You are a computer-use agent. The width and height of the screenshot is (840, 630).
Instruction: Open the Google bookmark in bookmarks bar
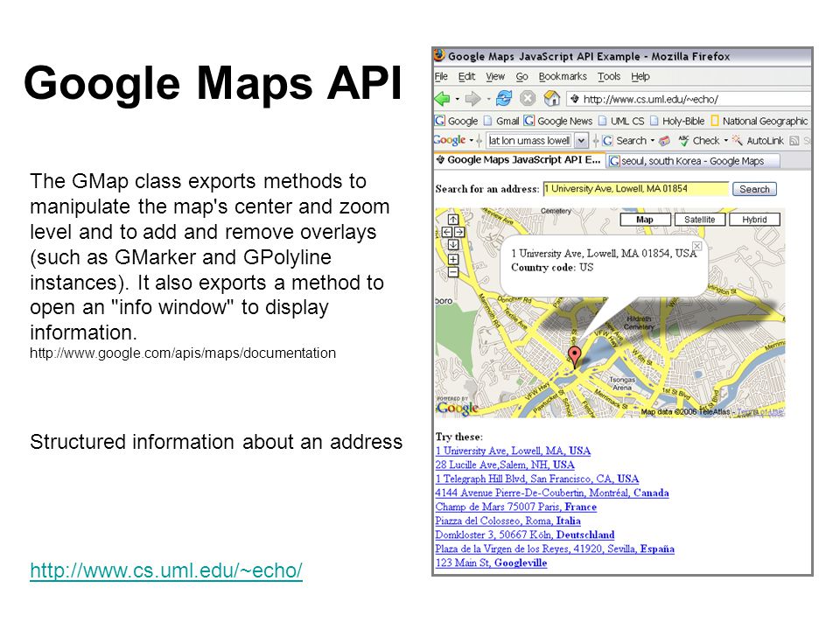[x=457, y=121]
